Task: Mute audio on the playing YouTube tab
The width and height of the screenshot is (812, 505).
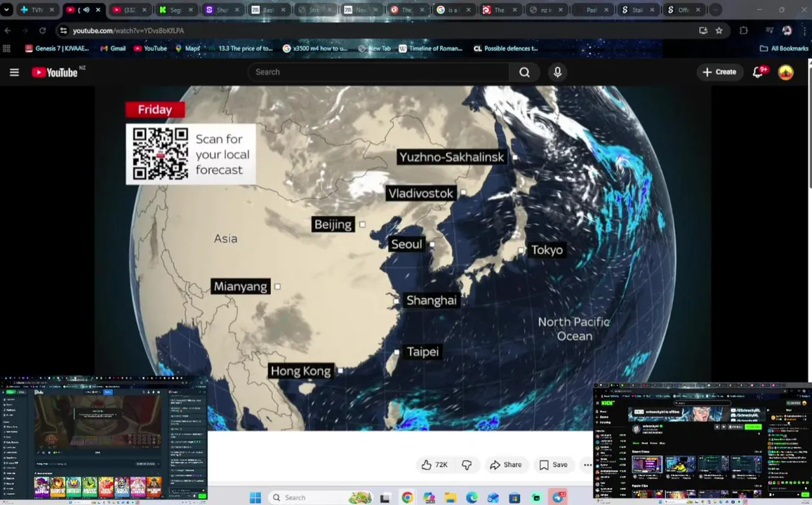Action: (x=86, y=10)
